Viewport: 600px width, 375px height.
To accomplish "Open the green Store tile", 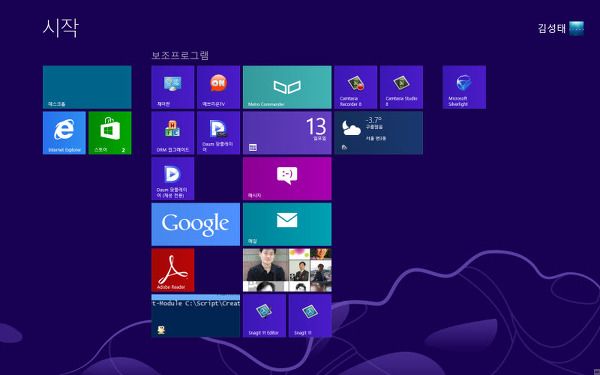I will pyautogui.click(x=110, y=133).
